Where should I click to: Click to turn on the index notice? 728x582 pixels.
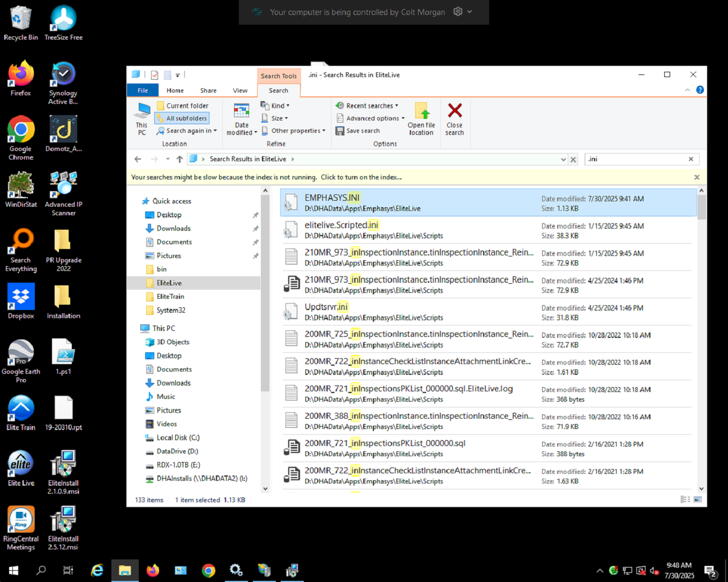click(361, 177)
